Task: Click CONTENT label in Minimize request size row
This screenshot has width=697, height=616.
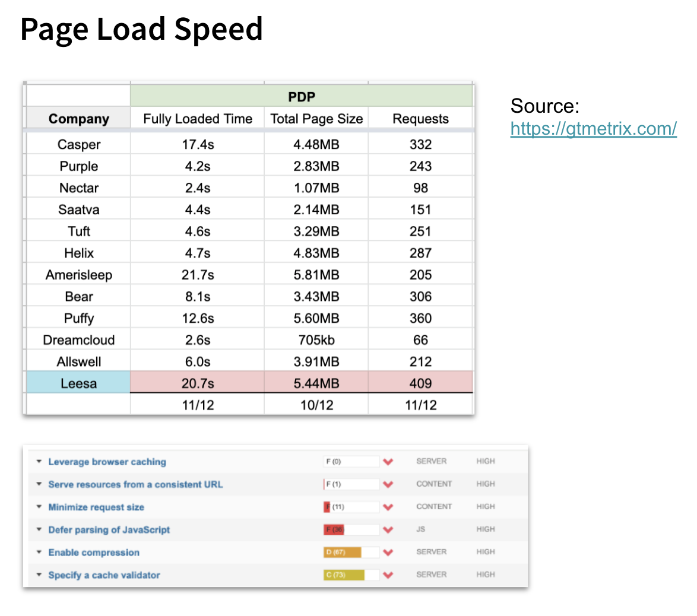Action: point(434,507)
